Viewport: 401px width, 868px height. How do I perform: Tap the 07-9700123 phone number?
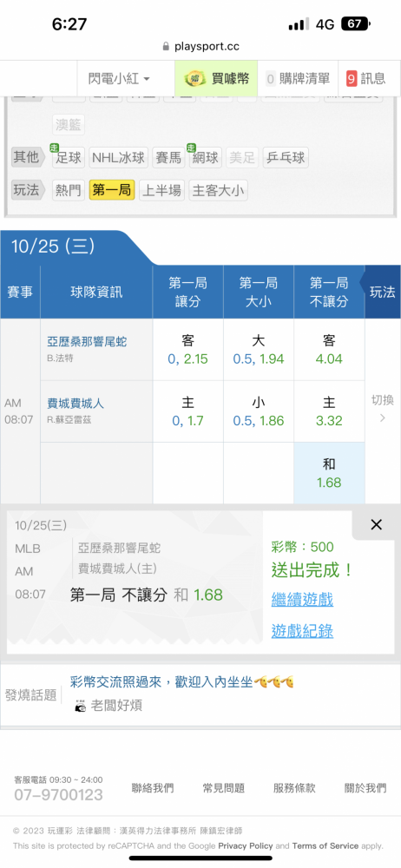[59, 795]
